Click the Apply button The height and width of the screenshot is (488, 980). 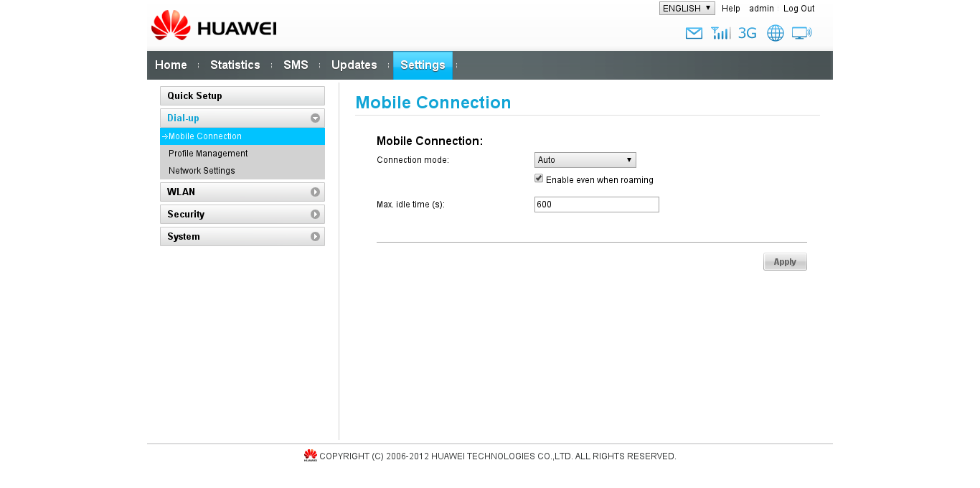coord(785,262)
